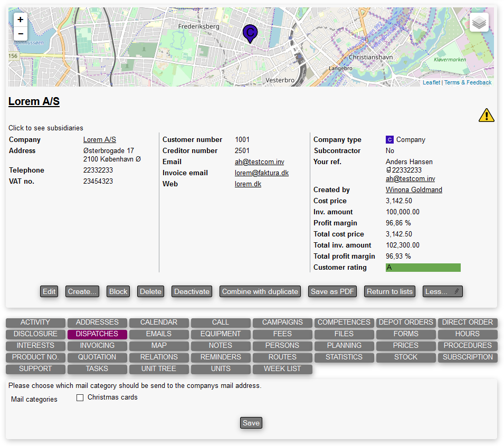Enable the Christmas cards checkbox
Image resolution: width=504 pixels, height=446 pixels.
click(80, 398)
